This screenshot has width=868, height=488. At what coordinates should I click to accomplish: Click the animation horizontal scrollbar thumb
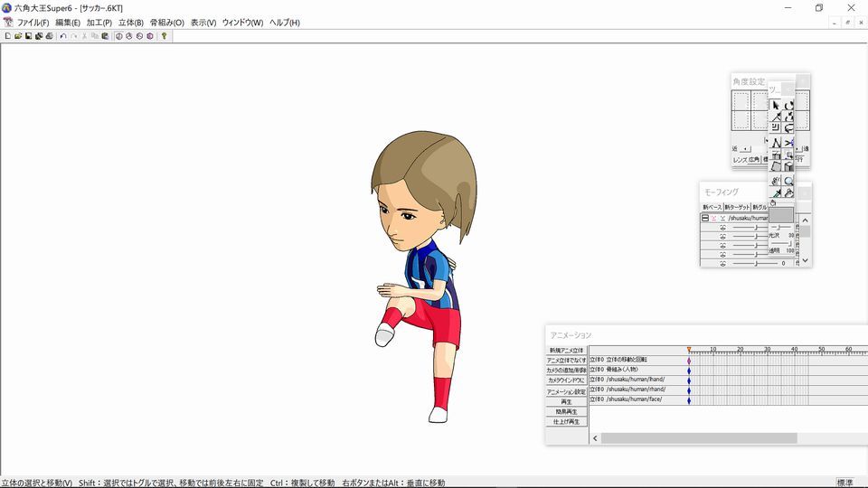(699, 438)
